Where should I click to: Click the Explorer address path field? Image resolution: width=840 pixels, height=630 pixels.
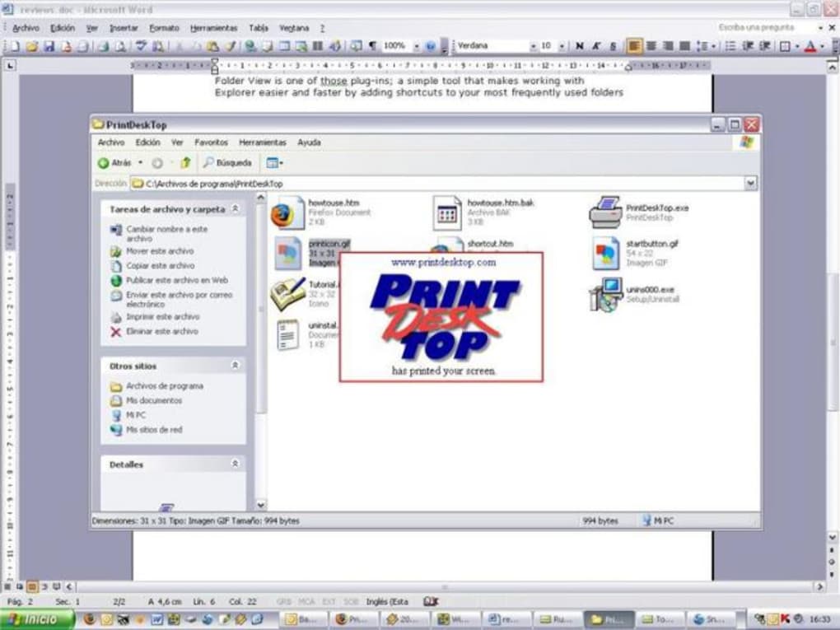point(437,184)
